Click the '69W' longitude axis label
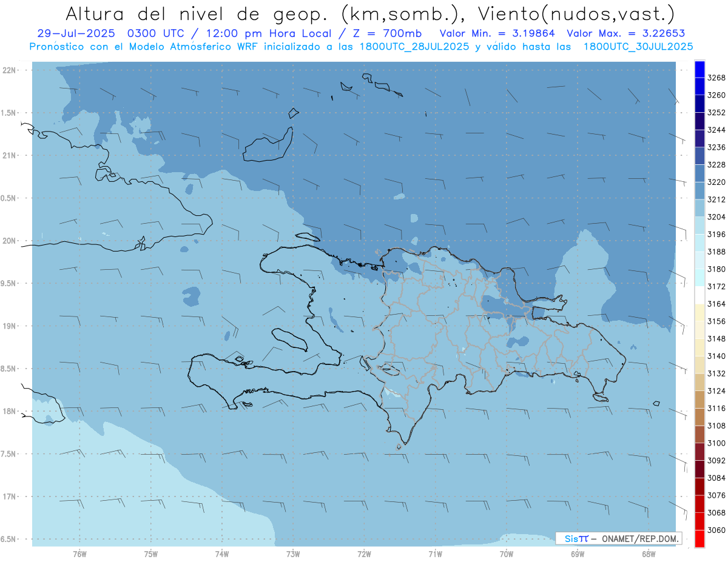728x562 pixels. click(x=577, y=554)
